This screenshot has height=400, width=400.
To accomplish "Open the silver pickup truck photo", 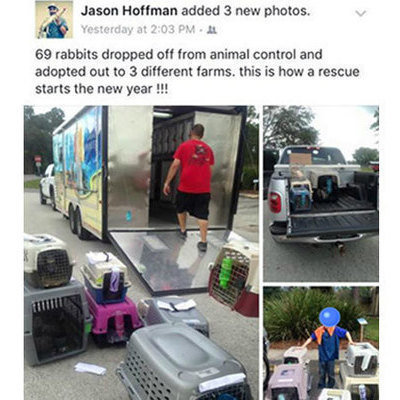I will coord(321,194).
